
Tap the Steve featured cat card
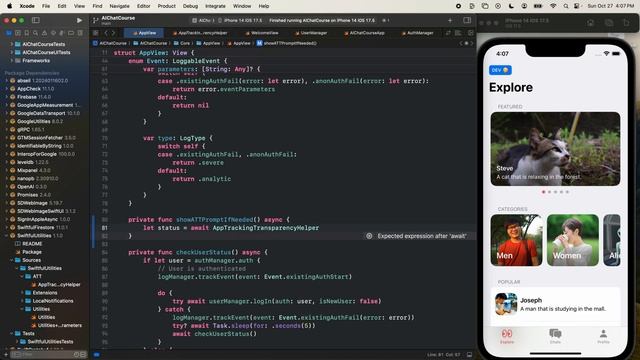[x=555, y=149]
